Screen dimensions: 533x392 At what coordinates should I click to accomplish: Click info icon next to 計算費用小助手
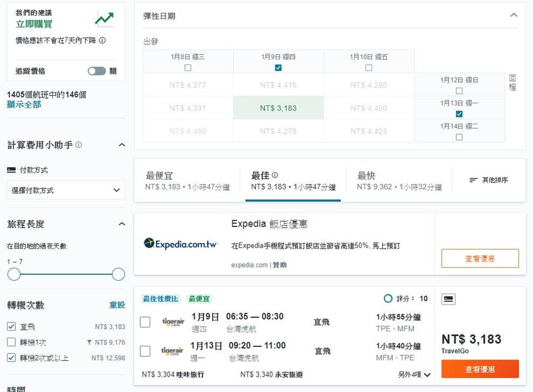(79, 145)
